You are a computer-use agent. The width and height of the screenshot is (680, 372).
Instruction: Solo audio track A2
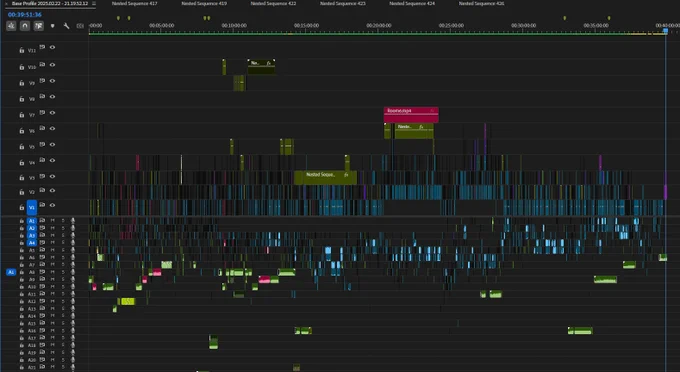point(63,228)
